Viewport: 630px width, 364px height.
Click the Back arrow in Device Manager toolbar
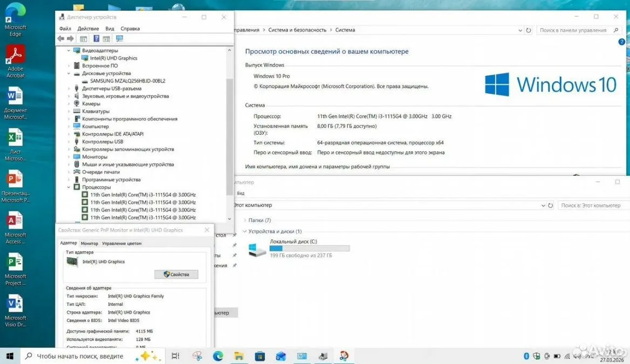pyautogui.click(x=60, y=38)
